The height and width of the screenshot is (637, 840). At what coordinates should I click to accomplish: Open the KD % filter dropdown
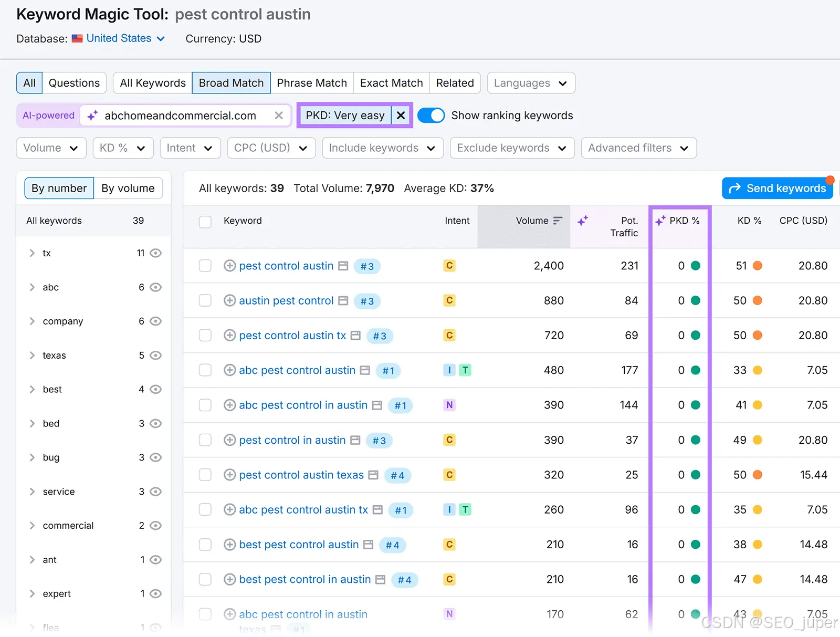(123, 148)
